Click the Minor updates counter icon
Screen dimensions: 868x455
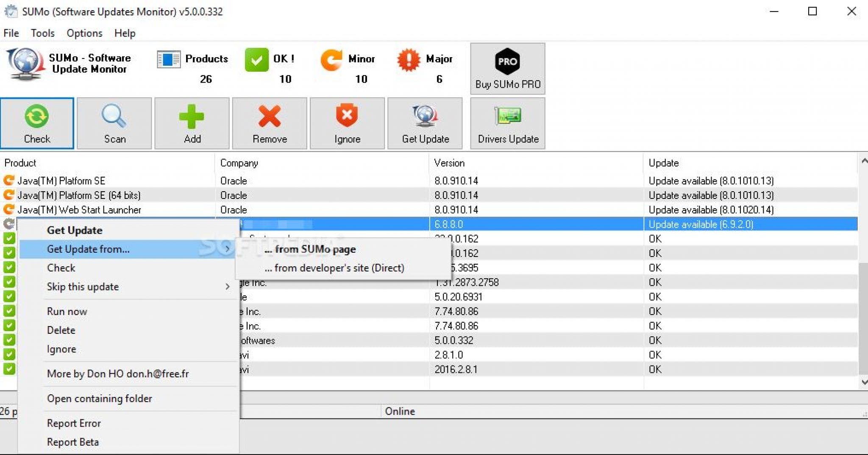click(x=332, y=61)
